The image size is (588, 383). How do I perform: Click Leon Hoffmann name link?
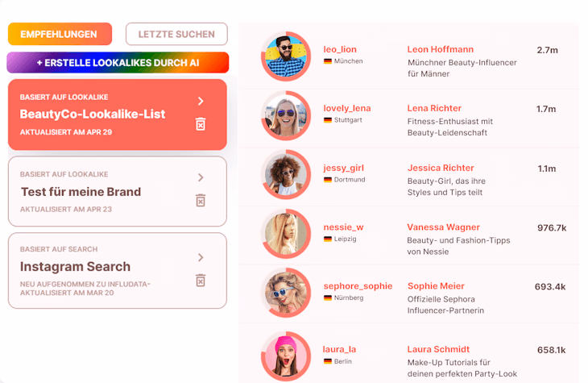pos(441,49)
